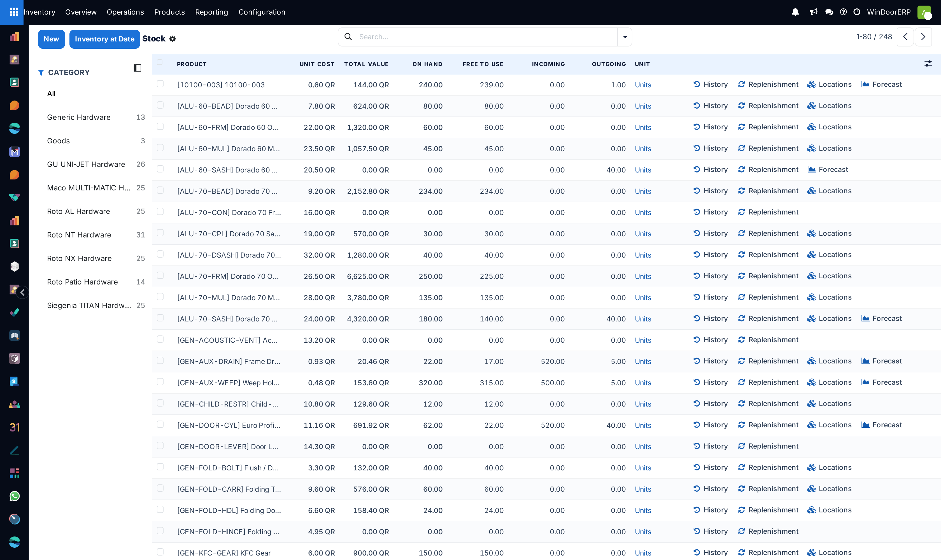This screenshot has height=560, width=941.
Task: Check the [GEN-AUX-DRAIN] row checkbox
Action: pos(160,360)
